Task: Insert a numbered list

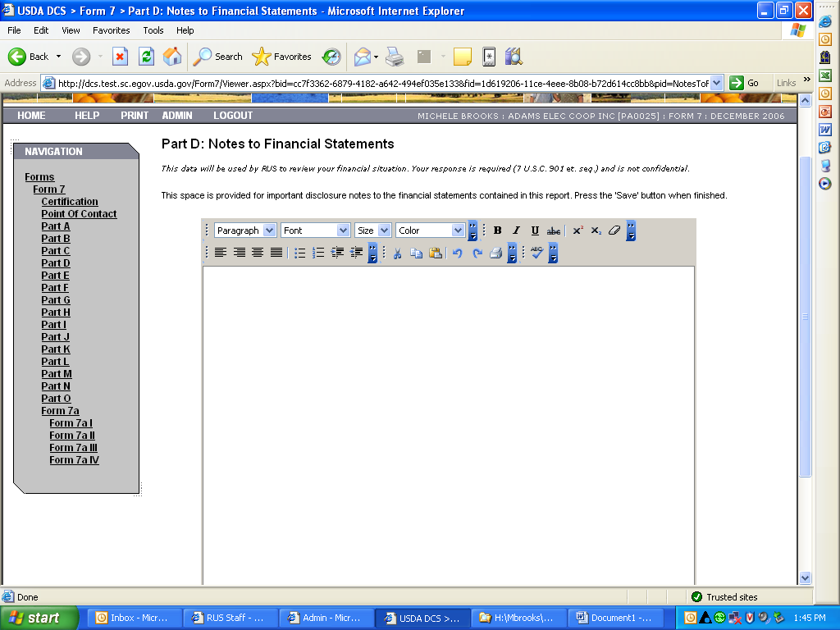Action: coord(318,253)
